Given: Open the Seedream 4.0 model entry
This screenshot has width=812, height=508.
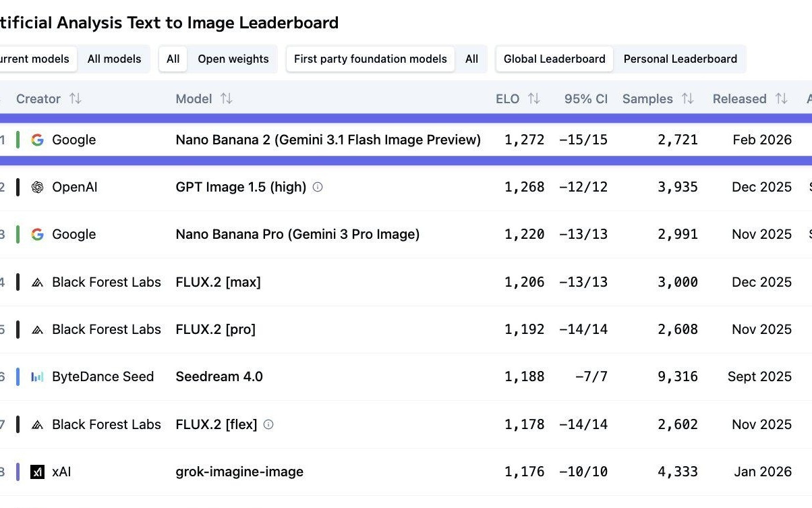Looking at the screenshot, I should [x=219, y=377].
